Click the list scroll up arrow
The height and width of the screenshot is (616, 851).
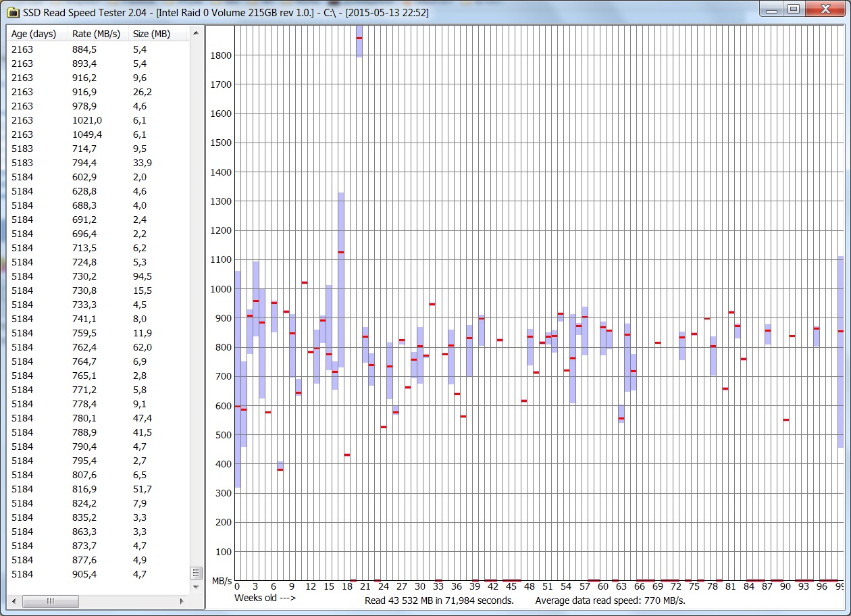click(196, 32)
